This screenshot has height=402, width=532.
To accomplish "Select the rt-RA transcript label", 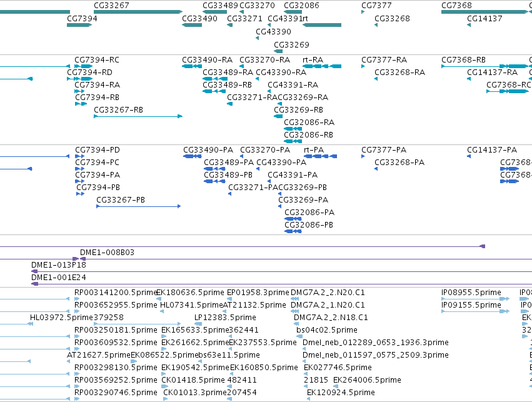I will pyautogui.click(x=313, y=60).
